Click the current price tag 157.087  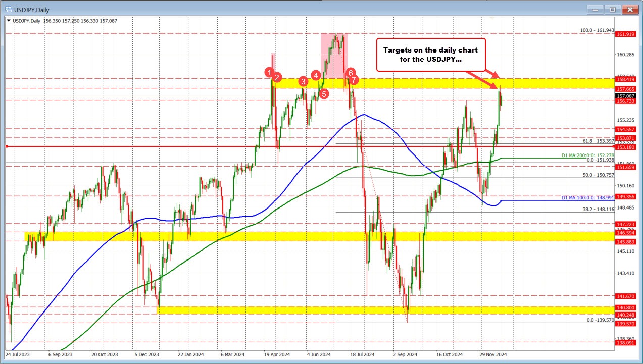626,96
